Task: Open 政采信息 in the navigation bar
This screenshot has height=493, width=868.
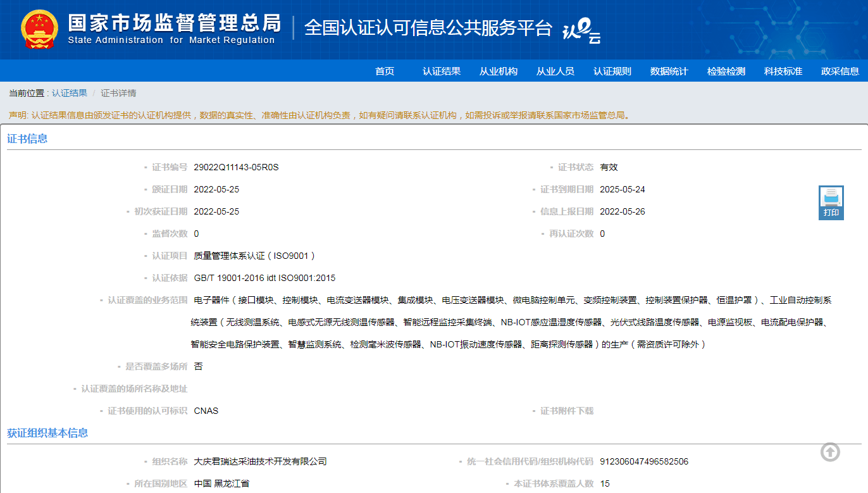Action: point(840,72)
